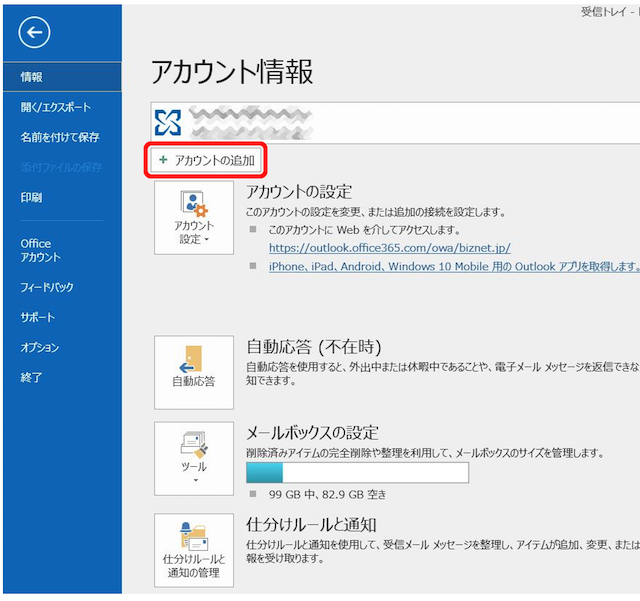The height and width of the screenshot is (601, 640).
Task: Click the アカウントの設定 heading text
Action: coord(299,191)
